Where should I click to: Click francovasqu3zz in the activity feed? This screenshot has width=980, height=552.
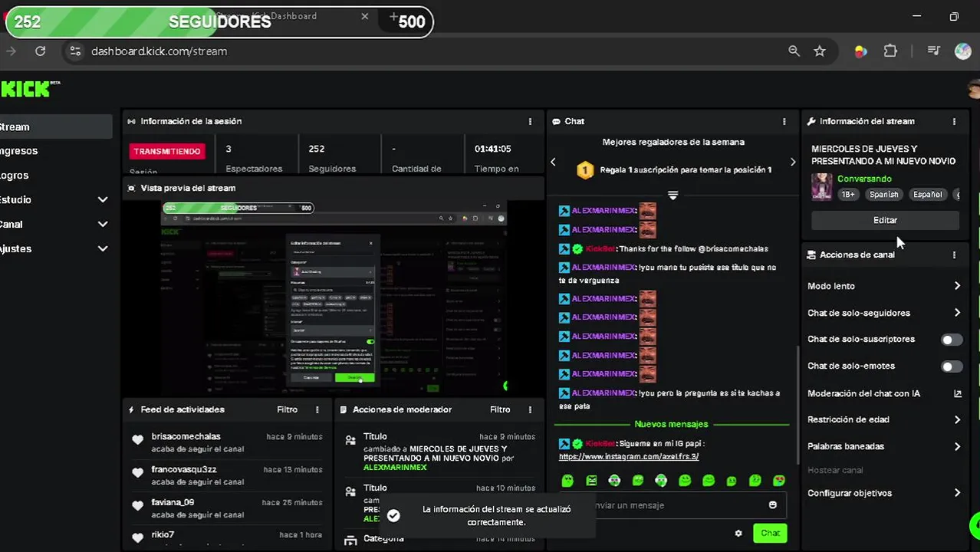(184, 469)
